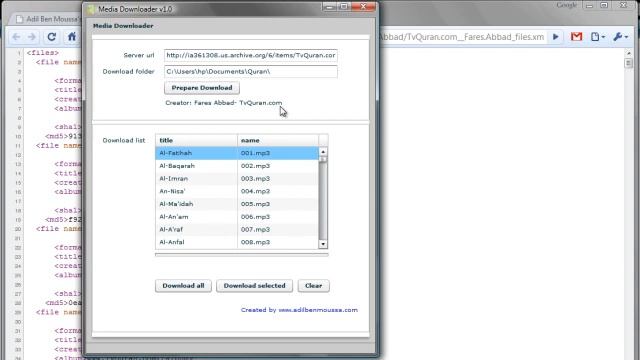The height and width of the screenshot is (360, 640).
Task: Open the www.adilbenmoussa.com link
Action: (x=318, y=310)
